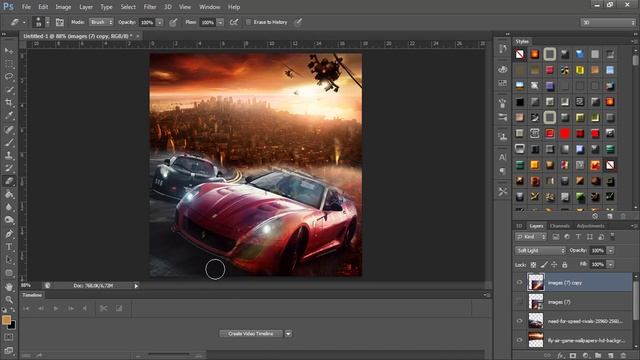Open the layer Fill dropdown arrow
The height and width of the screenshot is (360, 640).
point(611,264)
